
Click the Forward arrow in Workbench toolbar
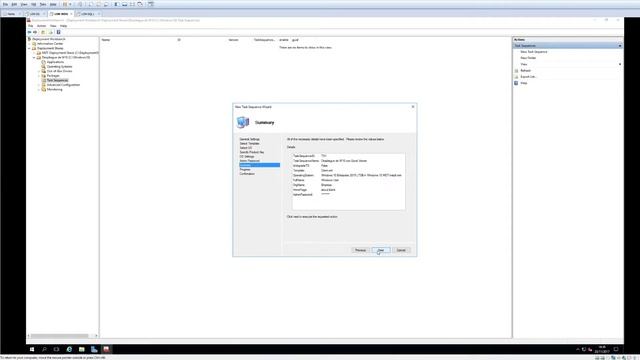tap(36, 32)
